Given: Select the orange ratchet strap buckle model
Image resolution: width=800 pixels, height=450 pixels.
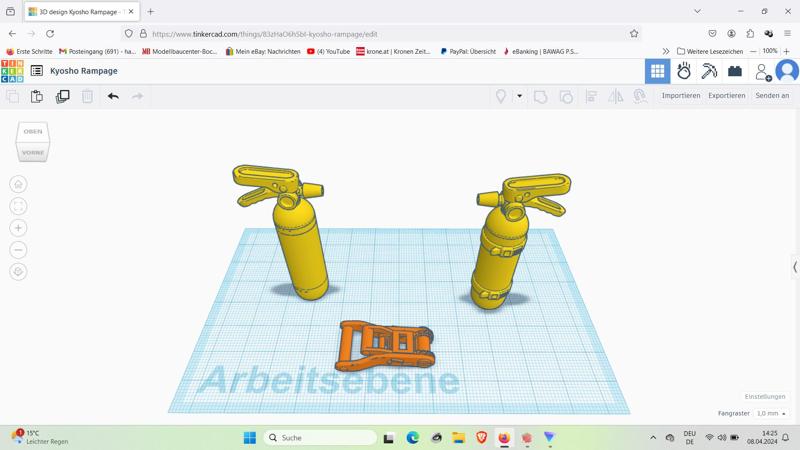Looking at the screenshot, I should [385, 346].
